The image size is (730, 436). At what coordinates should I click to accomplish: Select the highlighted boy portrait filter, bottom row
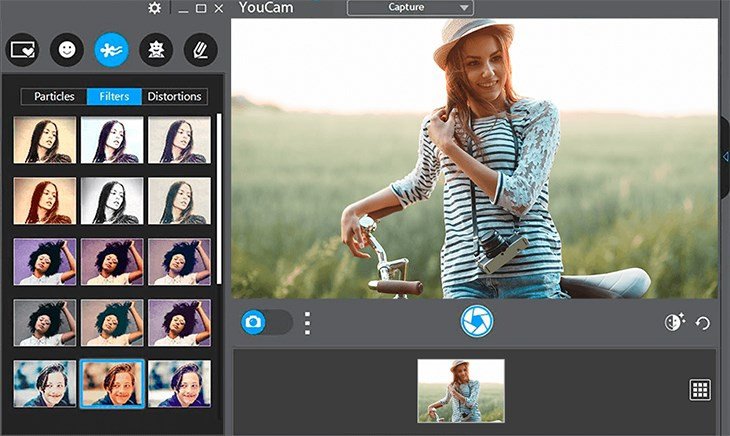pyautogui.click(x=112, y=384)
